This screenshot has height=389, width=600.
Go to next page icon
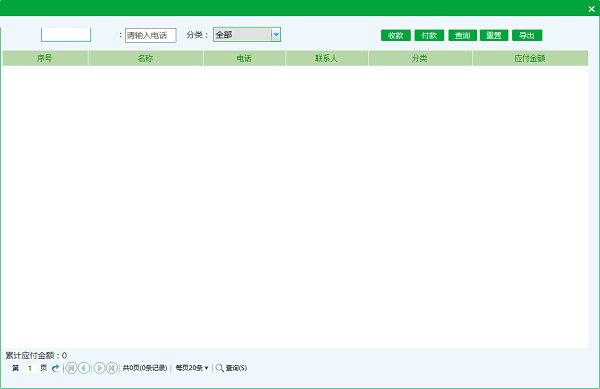pyautogui.click(x=99, y=368)
